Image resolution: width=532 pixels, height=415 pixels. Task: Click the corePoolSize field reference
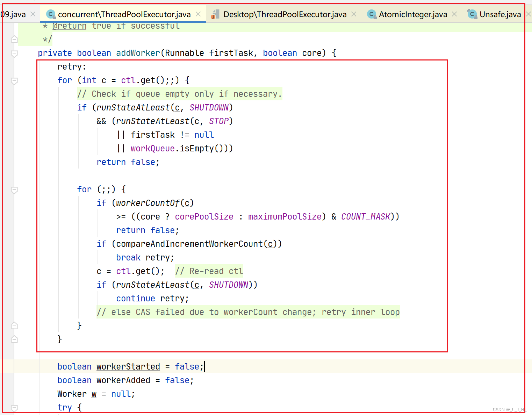pyautogui.click(x=204, y=217)
